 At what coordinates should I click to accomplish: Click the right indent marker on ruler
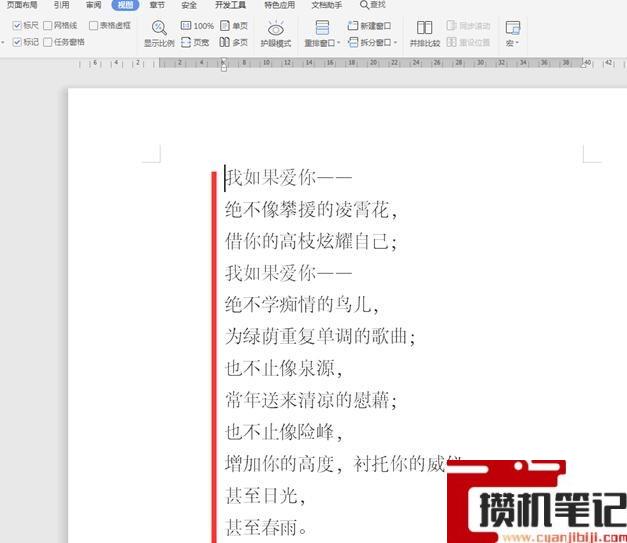583,66
